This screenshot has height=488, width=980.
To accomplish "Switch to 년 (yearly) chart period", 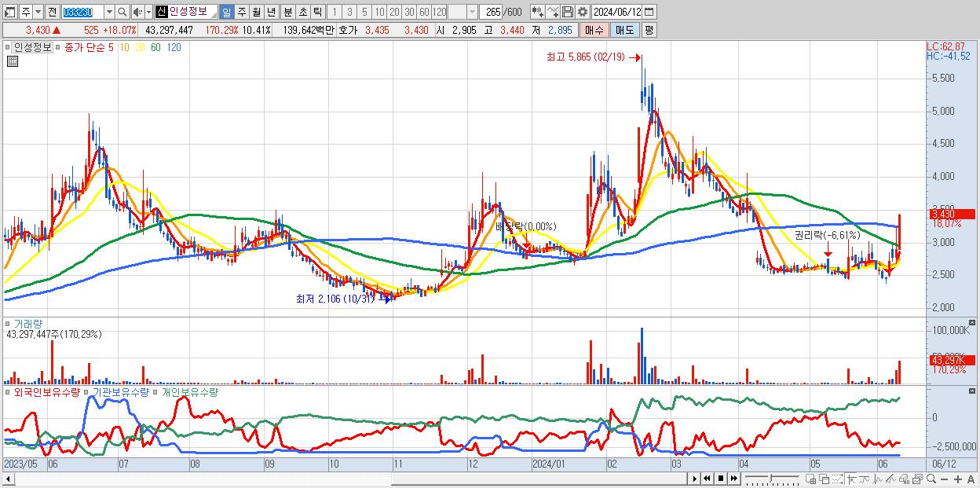I will click(x=271, y=12).
